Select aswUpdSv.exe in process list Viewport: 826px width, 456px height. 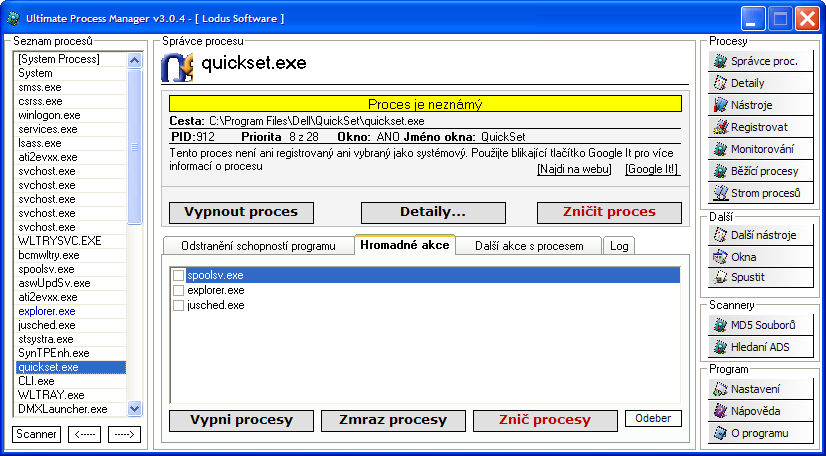point(71,283)
